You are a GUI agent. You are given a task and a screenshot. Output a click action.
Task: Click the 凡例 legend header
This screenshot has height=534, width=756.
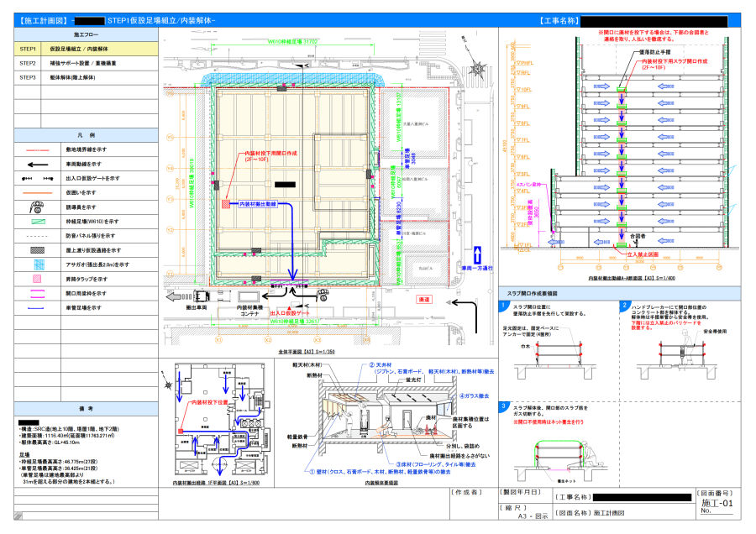86,134
